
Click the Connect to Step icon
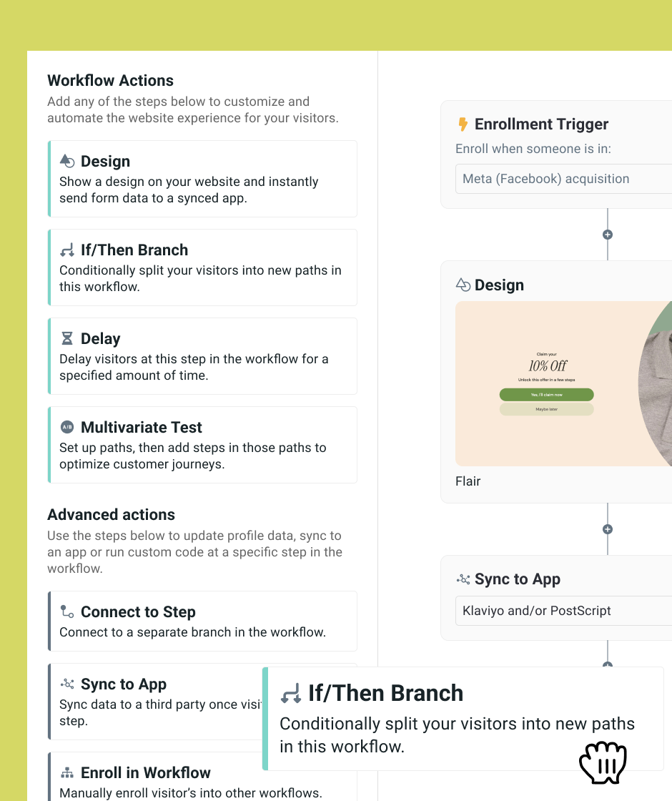point(67,612)
